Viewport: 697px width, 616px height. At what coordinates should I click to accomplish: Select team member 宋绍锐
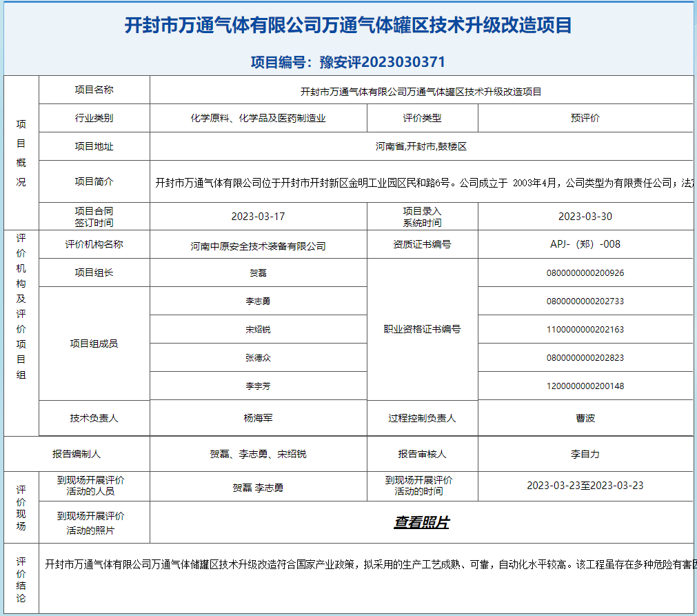[259, 330]
